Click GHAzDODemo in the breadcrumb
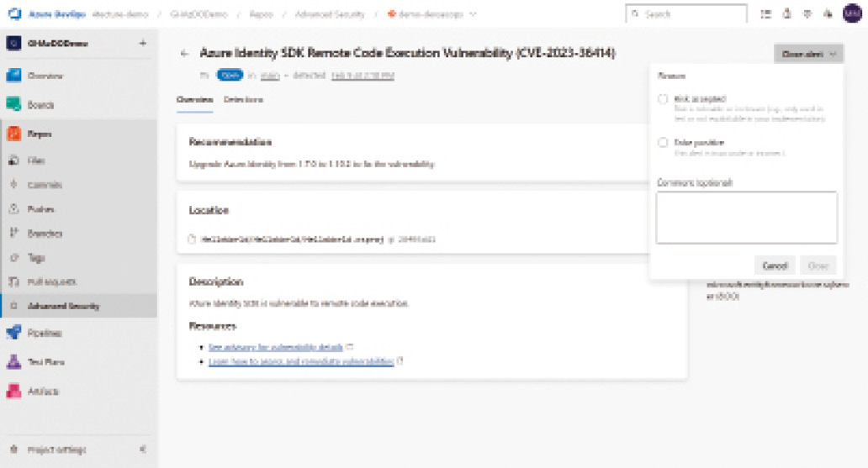Screen dimensions: 868x468 (x=198, y=14)
